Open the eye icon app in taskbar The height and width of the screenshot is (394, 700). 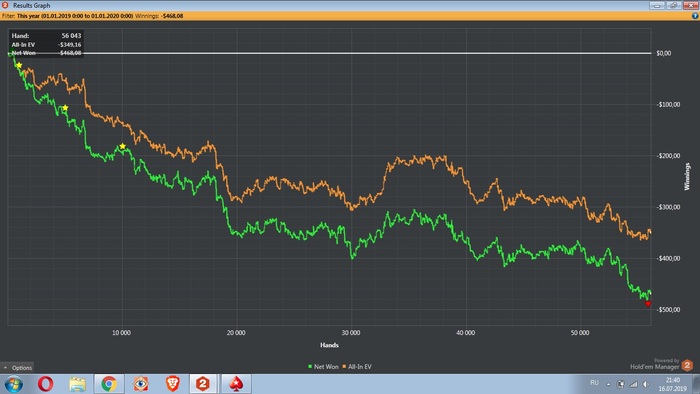[x=141, y=384]
